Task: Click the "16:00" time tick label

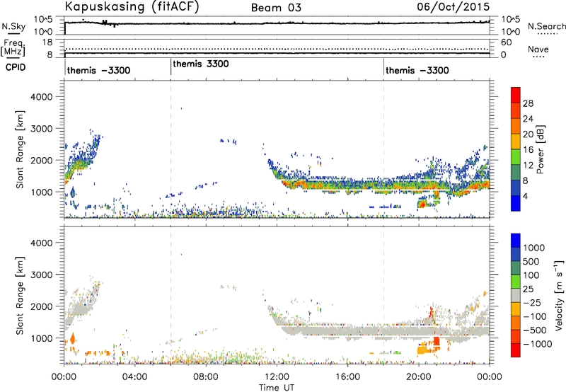Action: (347, 377)
